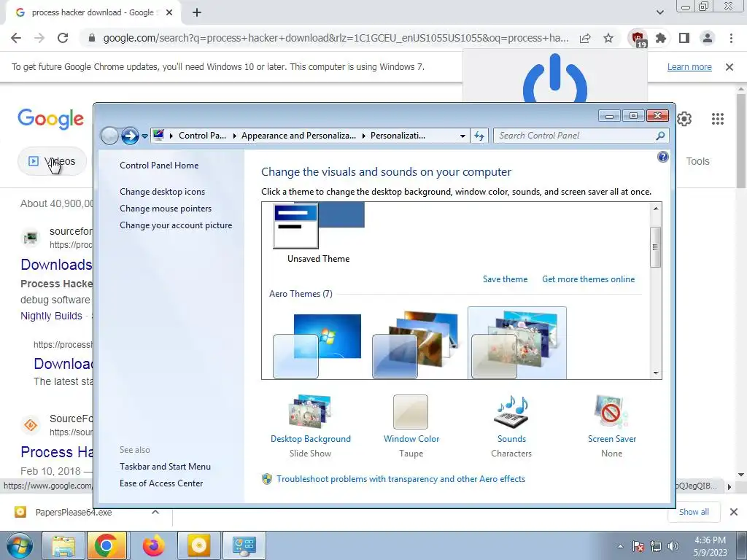Image resolution: width=747 pixels, height=560 pixels.
Task: Open Google apps grid icon
Action: [718, 119]
